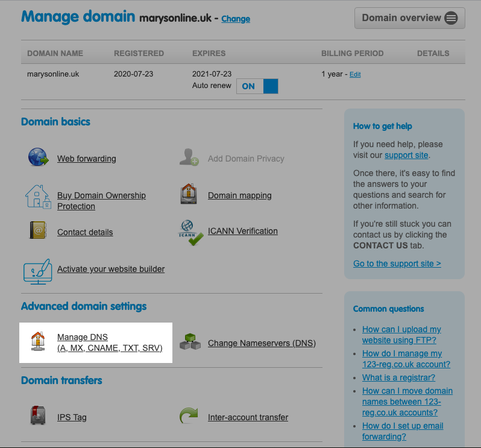Click the website builder monitor icon
Screen dimensions: 481x448
coord(38,272)
